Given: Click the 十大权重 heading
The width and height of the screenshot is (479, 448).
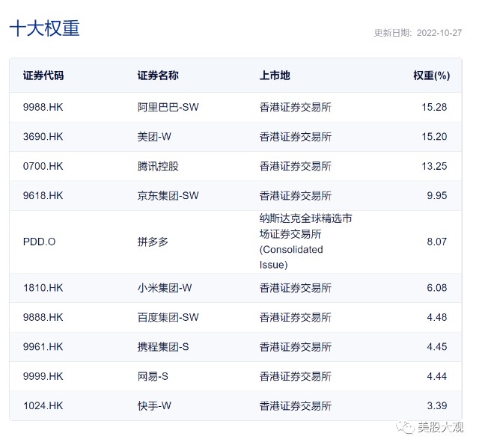Looking at the screenshot, I should 45,28.
